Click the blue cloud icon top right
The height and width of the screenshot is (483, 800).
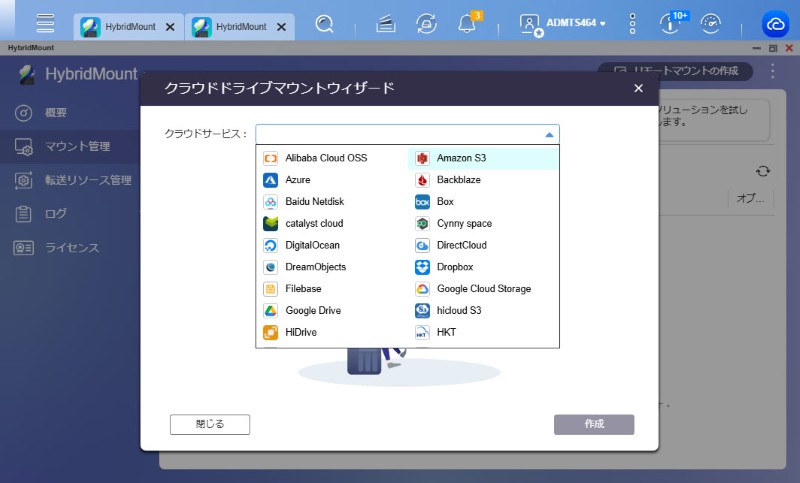pyautogui.click(x=775, y=24)
